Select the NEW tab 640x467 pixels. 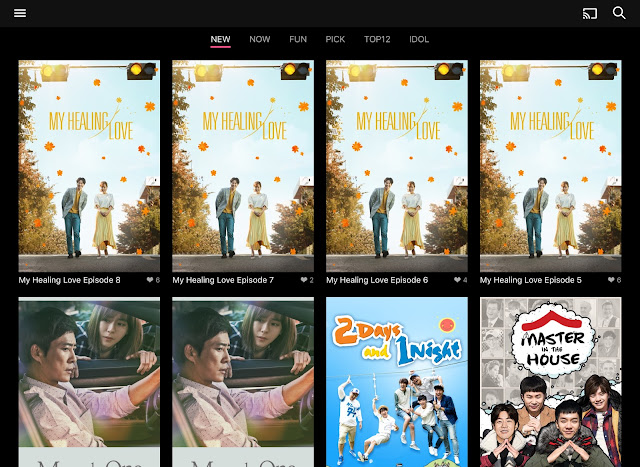click(x=220, y=40)
